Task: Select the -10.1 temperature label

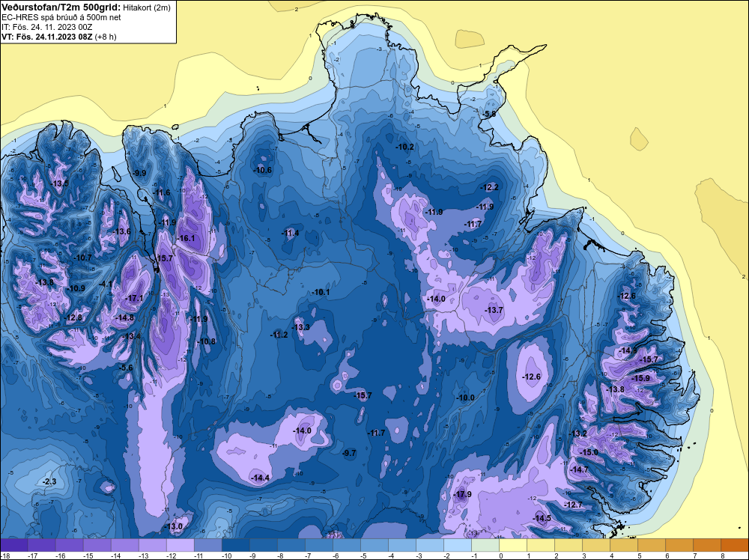Action: point(321,292)
